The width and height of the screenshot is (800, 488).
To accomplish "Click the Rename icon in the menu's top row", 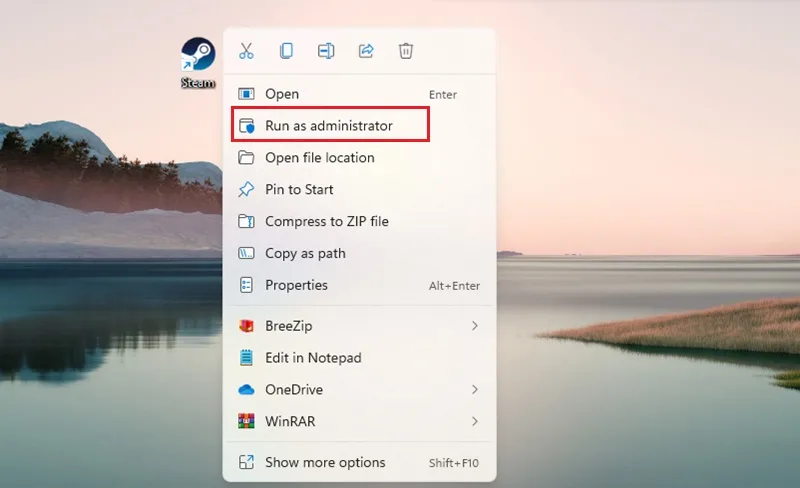I will click(x=326, y=51).
